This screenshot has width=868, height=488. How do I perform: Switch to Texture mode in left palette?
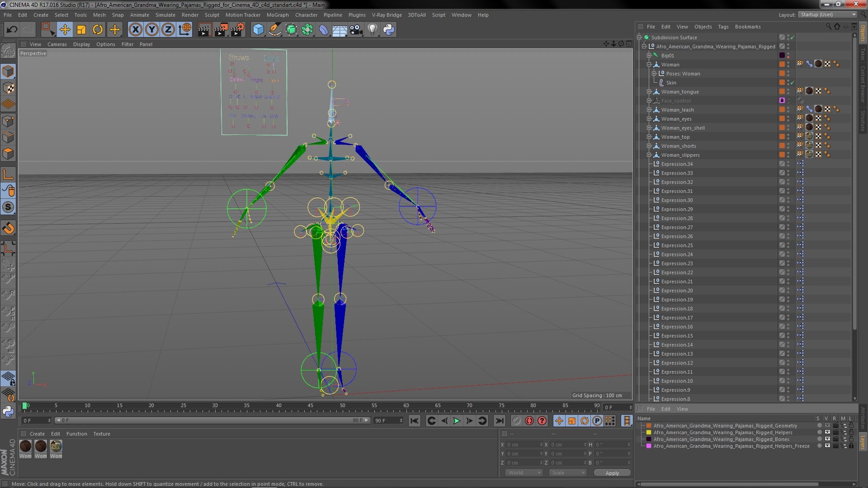coord(8,88)
